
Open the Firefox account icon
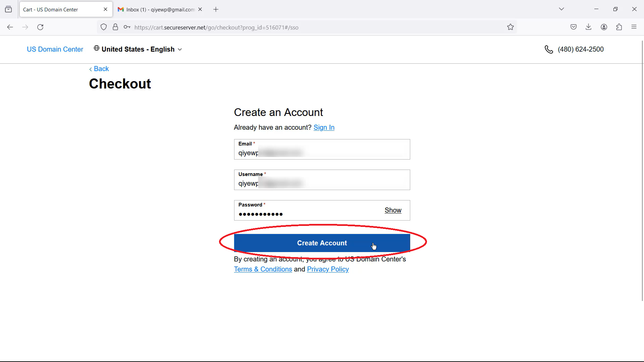pos(604,27)
